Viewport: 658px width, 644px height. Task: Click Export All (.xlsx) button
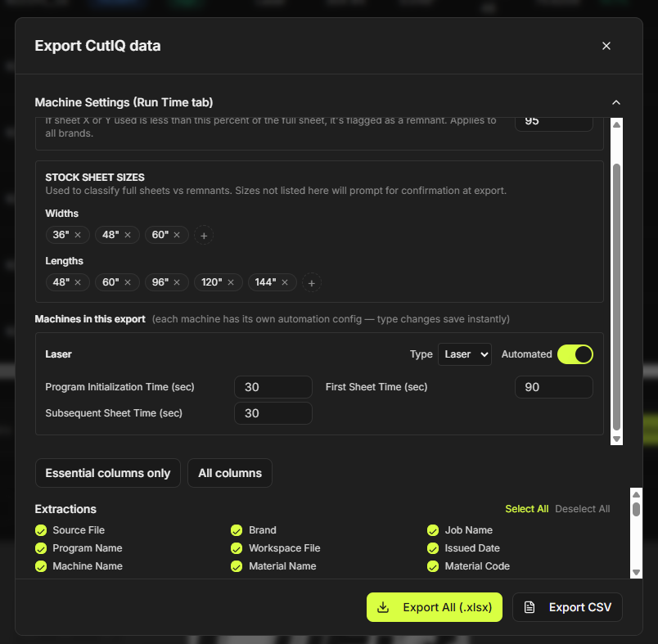[435, 607]
